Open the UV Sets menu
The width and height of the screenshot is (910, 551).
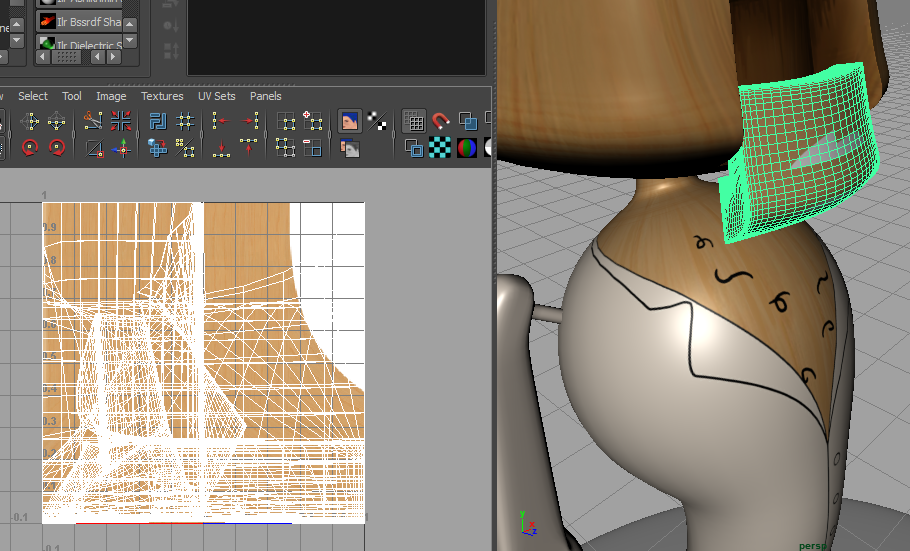(216, 96)
